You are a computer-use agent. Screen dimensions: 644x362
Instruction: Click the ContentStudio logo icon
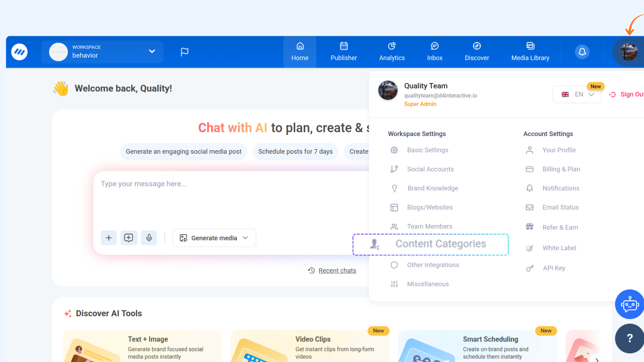[19, 52]
